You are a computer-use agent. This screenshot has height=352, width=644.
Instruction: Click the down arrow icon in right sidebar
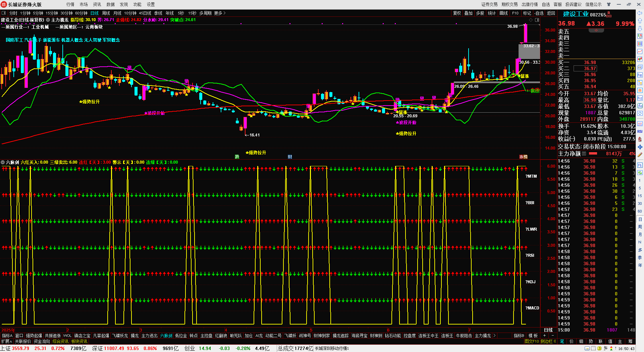[x=640, y=28]
